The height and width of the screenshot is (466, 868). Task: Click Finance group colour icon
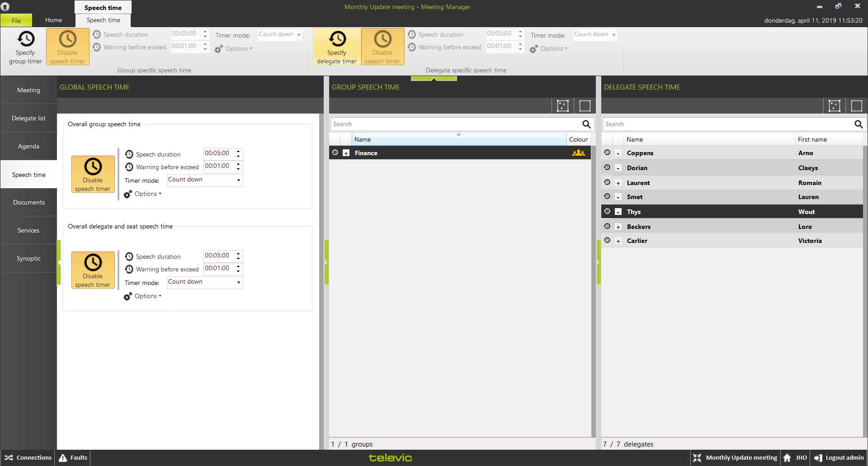coord(578,153)
